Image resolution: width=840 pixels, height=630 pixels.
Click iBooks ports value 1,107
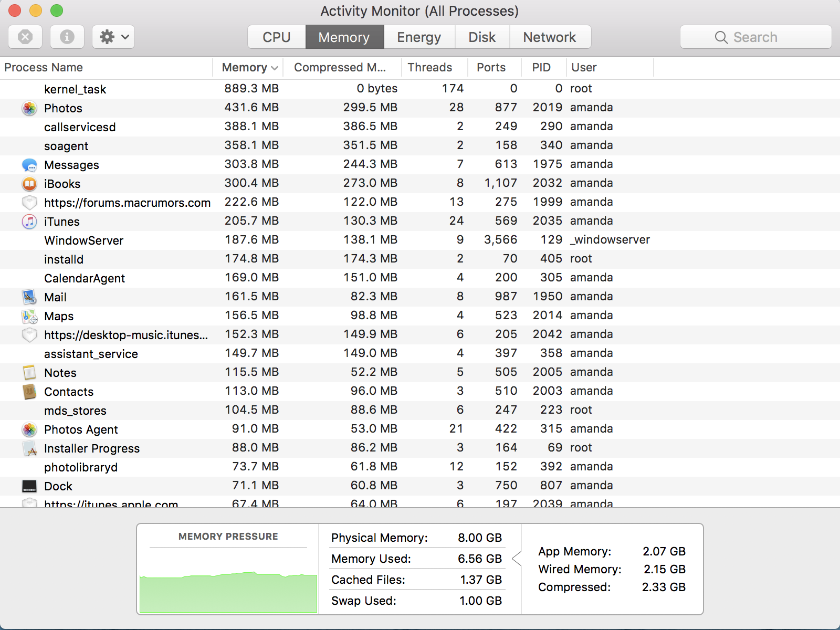[x=501, y=183]
